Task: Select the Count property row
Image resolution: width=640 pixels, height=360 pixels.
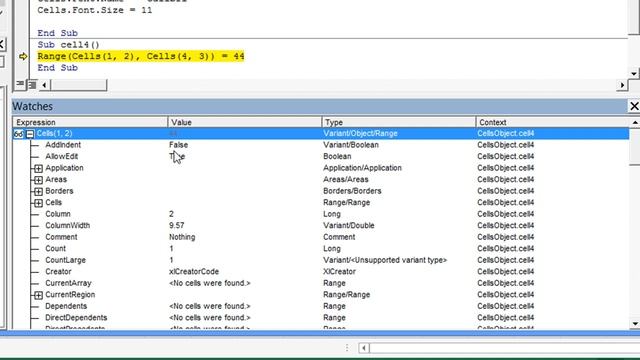Action: click(x=321, y=249)
